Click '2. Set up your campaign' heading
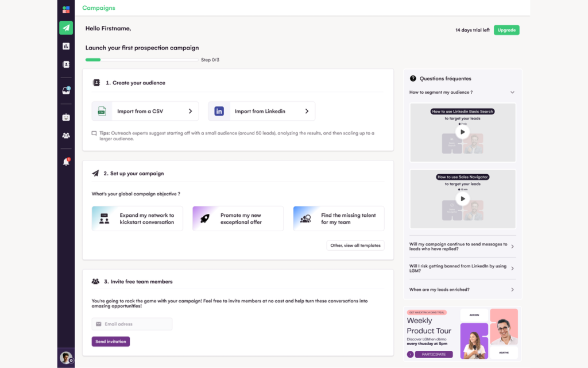588x368 pixels. 133,174
